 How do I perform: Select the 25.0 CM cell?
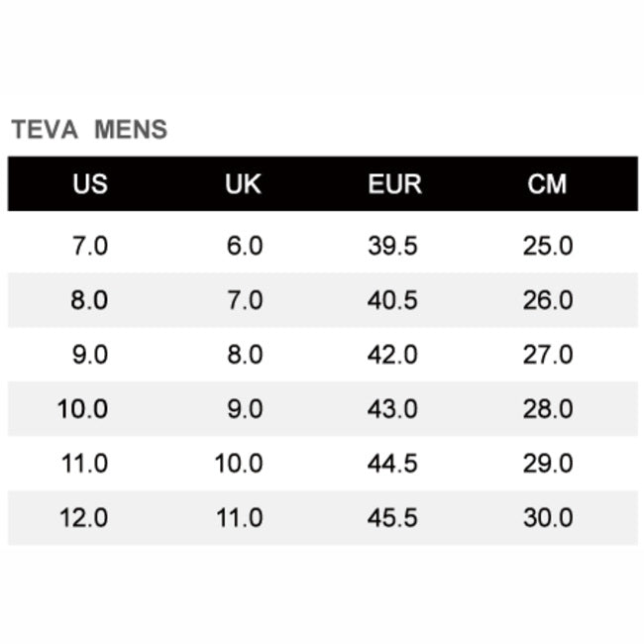547,246
